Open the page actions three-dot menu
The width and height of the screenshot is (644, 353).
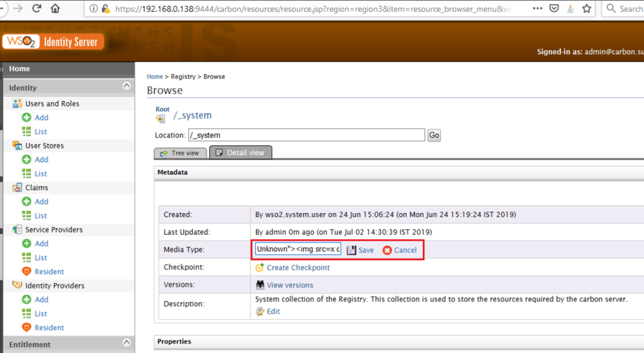coord(537,8)
